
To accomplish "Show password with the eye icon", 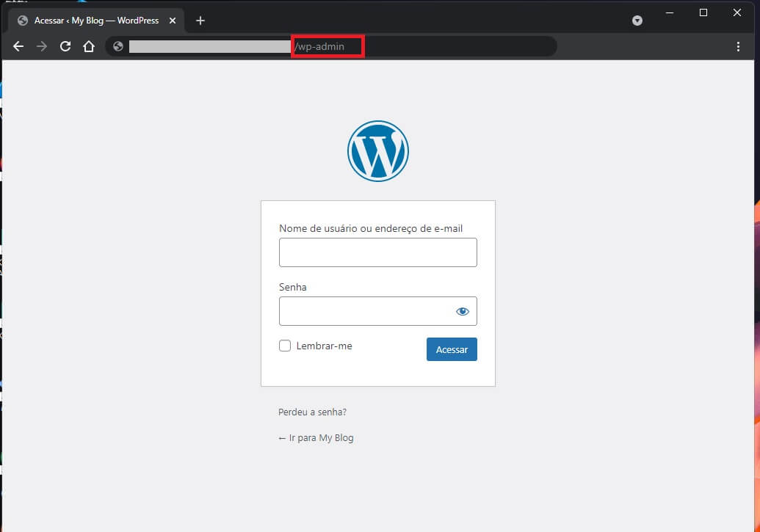I will [463, 311].
